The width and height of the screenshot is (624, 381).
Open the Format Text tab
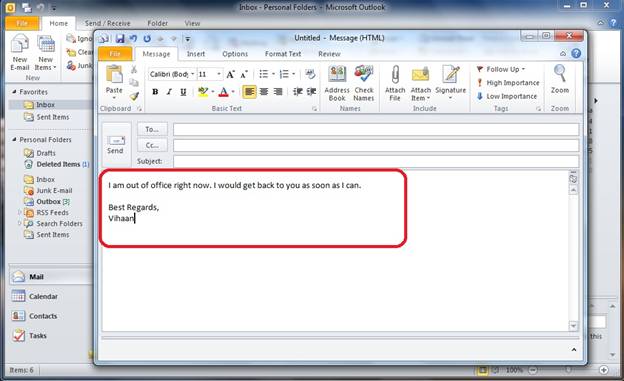(283, 54)
